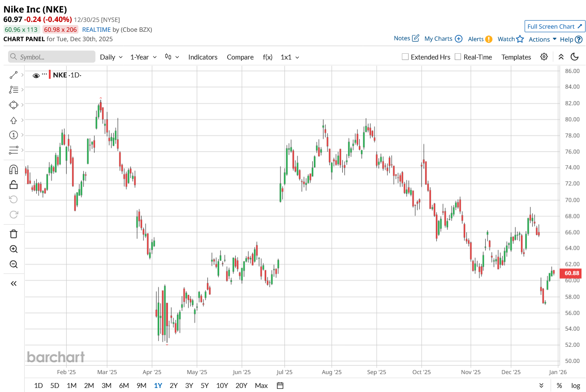This screenshot has height=392, width=586.
Task: Expand the horizontal lines tool options
Action: [22, 150]
